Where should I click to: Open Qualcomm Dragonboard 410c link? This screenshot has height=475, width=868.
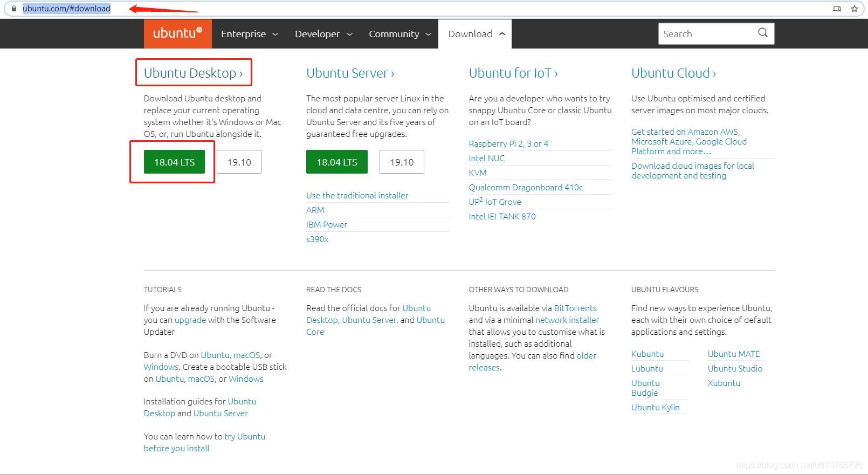526,187
